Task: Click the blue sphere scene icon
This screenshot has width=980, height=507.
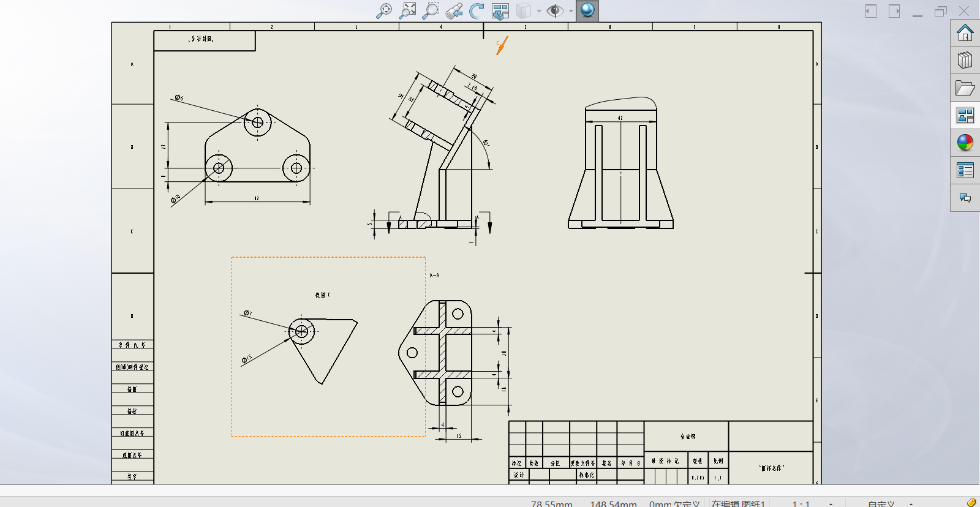Action: (587, 10)
